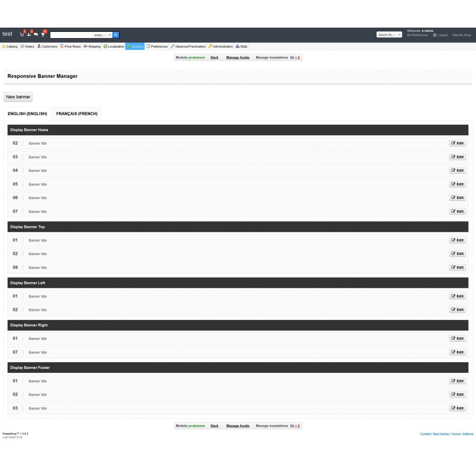The image size is (476, 476).
Task: Focus the header search text field
Action: tap(71, 35)
